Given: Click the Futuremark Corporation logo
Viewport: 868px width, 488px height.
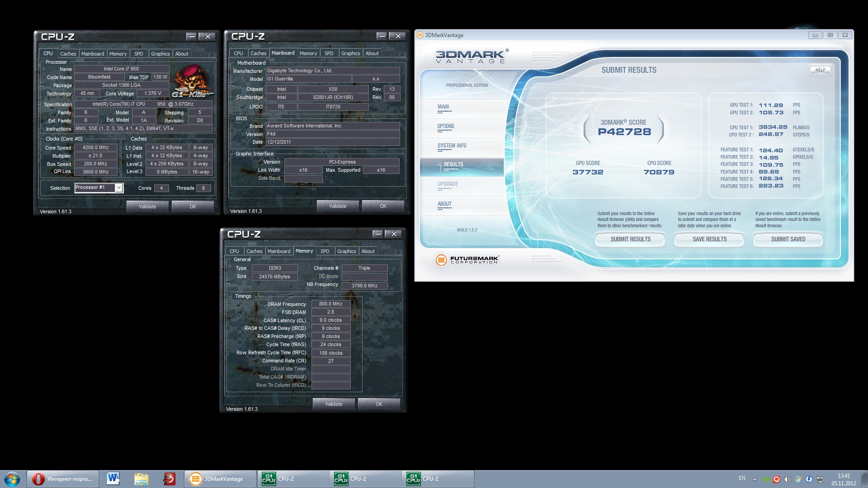Looking at the screenshot, I should click(x=468, y=260).
